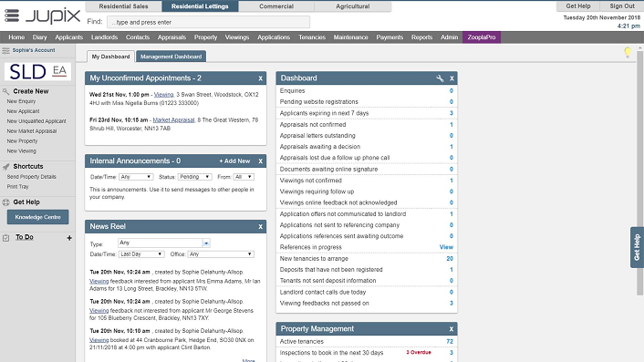Open the Tenancies menu item
The image size is (644, 362).
tap(312, 37)
